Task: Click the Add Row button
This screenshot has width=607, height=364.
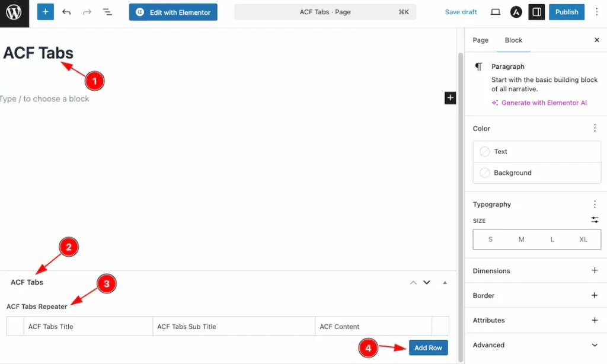Action: pos(428,348)
